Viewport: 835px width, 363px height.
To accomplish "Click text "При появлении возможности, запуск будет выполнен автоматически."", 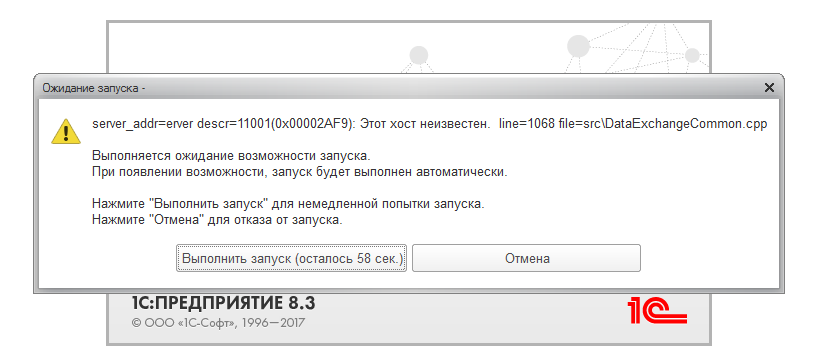I will 300,172.
